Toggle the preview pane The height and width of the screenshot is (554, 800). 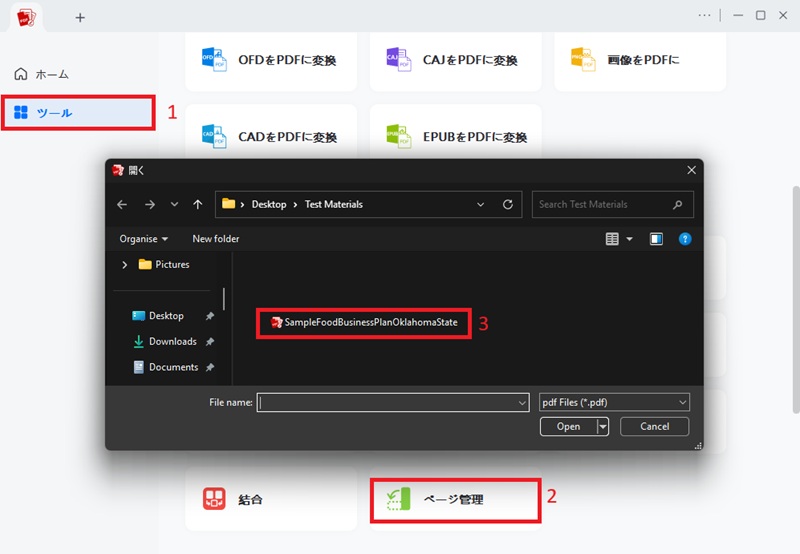pos(656,239)
